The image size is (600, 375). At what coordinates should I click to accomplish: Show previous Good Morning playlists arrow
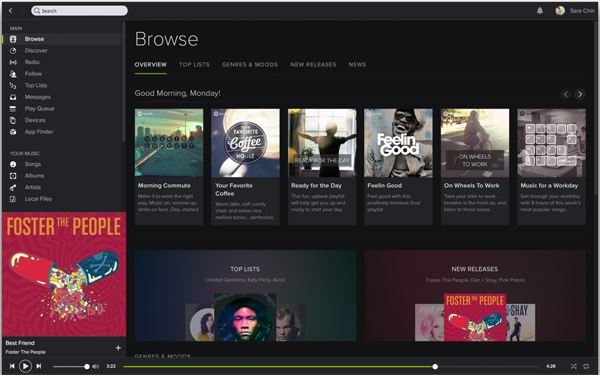pos(566,94)
